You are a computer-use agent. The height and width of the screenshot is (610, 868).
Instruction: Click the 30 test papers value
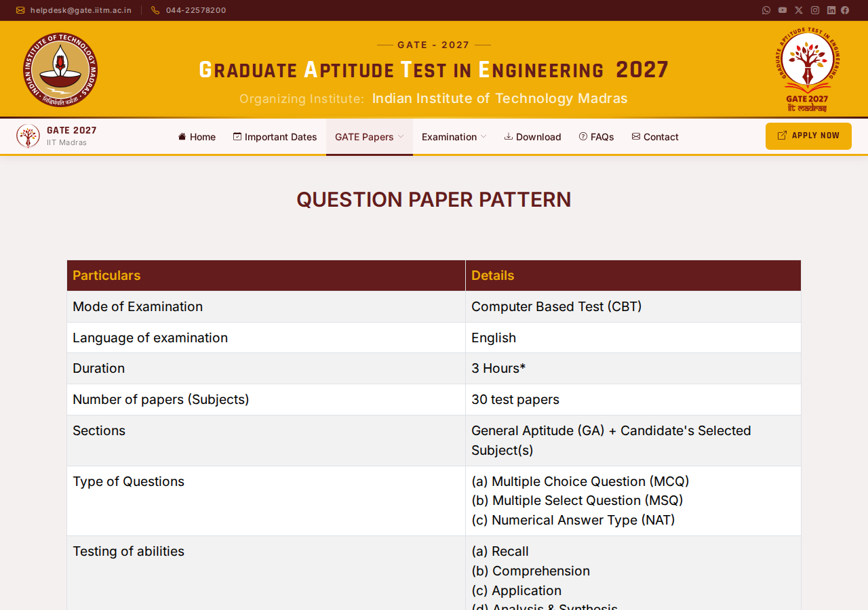[515, 400]
